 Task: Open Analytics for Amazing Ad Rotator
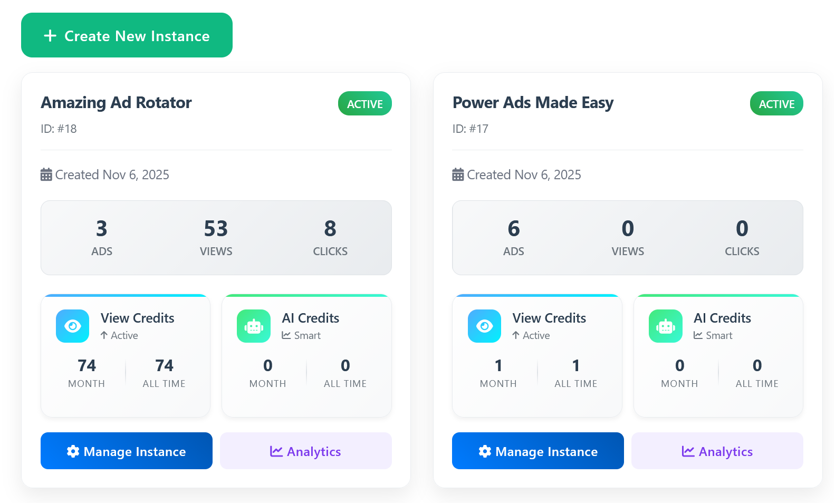pos(306,451)
